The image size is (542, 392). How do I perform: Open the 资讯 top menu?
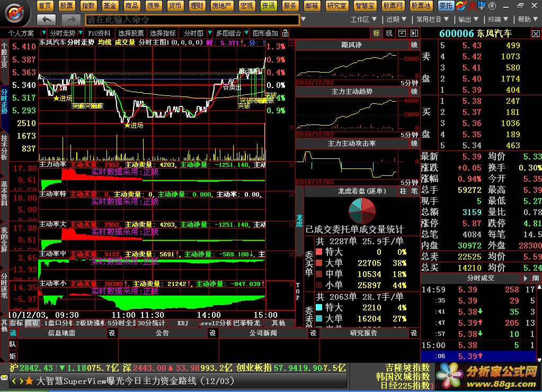click(268, 5)
